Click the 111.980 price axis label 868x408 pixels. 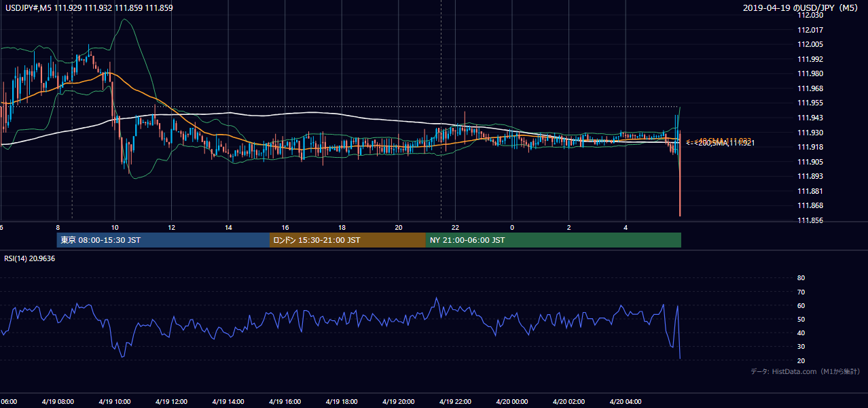coord(811,74)
